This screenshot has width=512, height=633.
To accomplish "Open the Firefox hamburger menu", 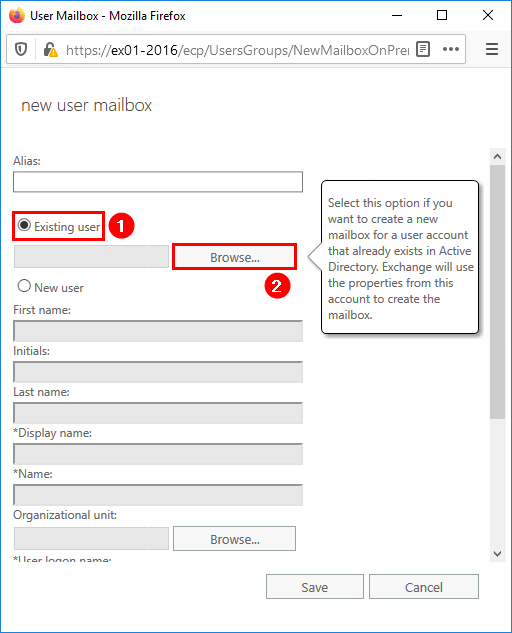I will [491, 49].
